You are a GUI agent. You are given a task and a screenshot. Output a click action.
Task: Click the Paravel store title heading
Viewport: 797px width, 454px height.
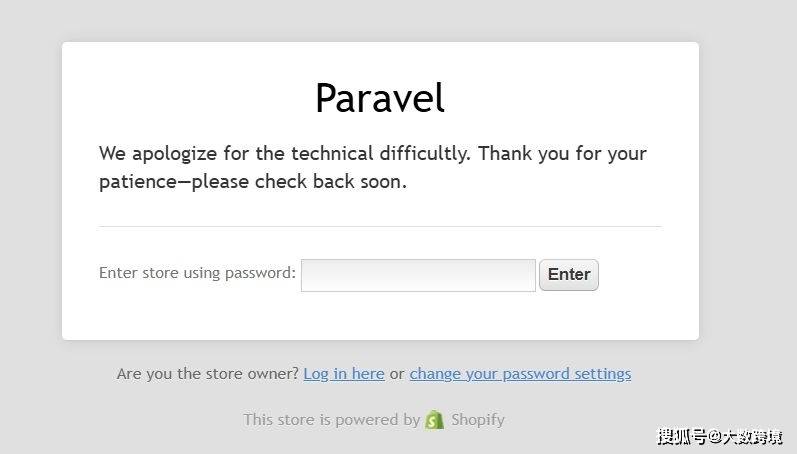point(380,98)
